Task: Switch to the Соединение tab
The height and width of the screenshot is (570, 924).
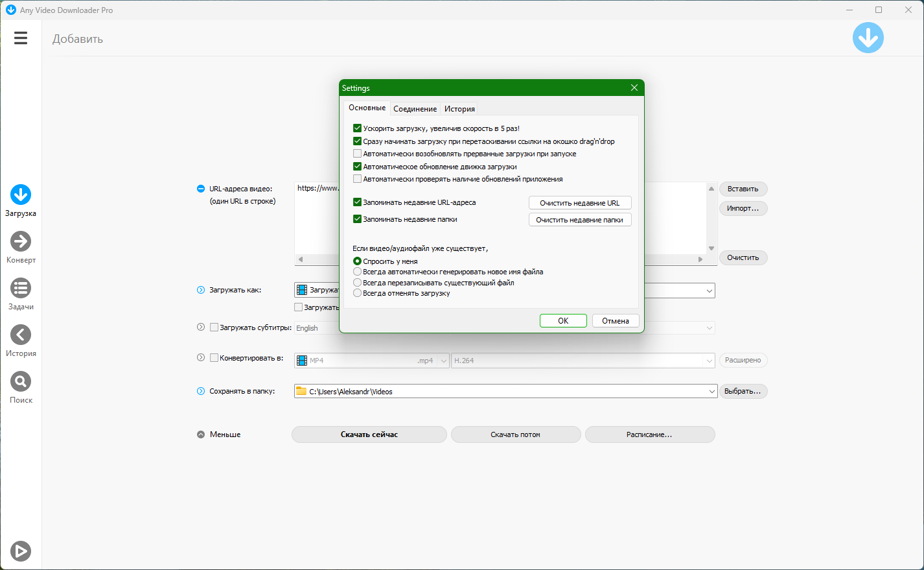Action: click(x=415, y=109)
